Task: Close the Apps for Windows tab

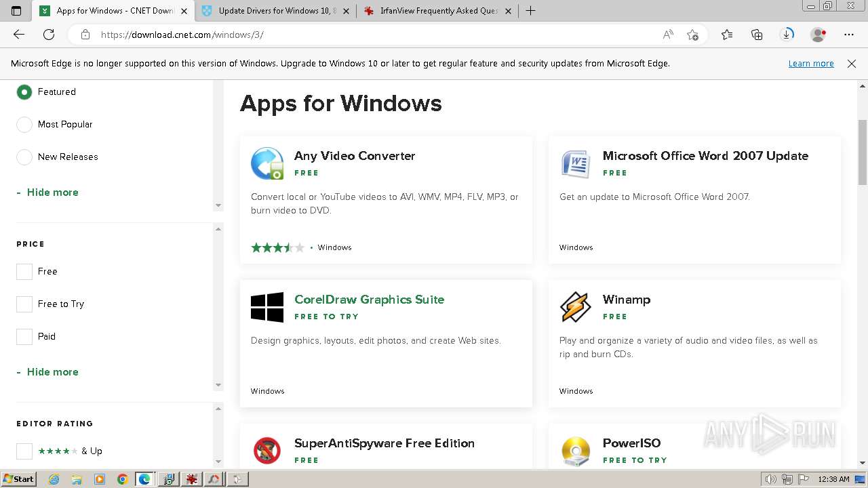Action: tap(184, 11)
